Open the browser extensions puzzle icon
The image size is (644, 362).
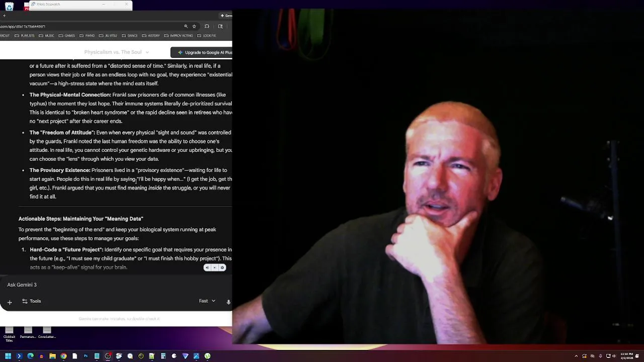tap(207, 27)
